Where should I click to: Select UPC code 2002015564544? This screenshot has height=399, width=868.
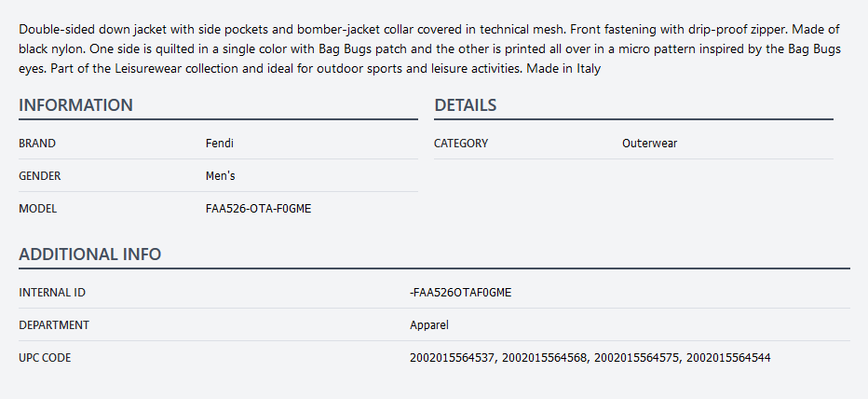click(x=728, y=358)
